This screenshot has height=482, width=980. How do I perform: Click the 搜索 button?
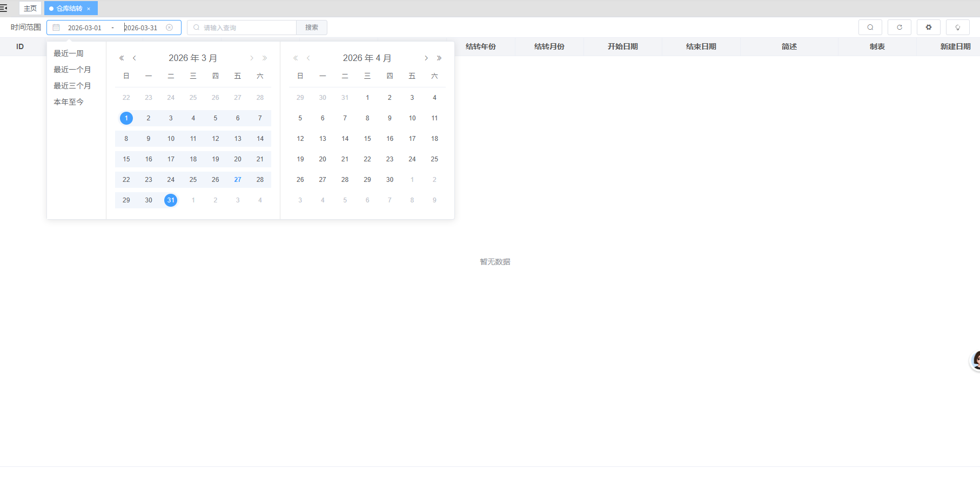(311, 28)
